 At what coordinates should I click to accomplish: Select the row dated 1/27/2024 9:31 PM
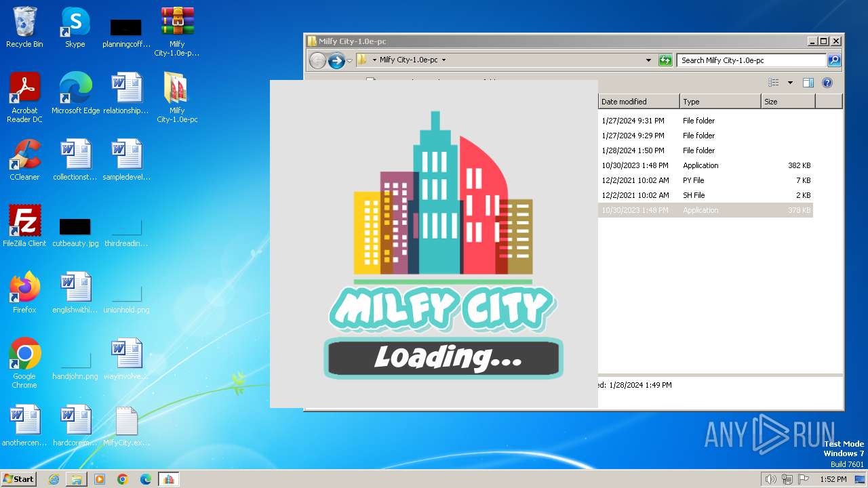click(705, 121)
